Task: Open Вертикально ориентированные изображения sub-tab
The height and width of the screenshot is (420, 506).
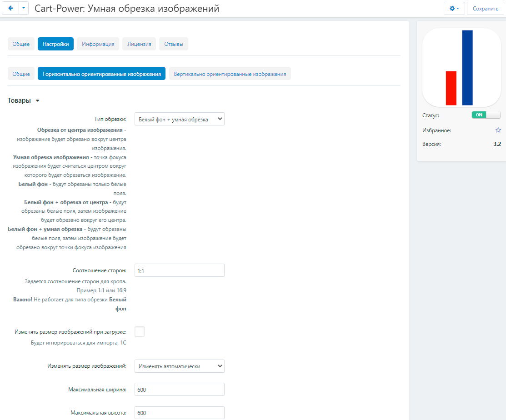Action: [230, 74]
